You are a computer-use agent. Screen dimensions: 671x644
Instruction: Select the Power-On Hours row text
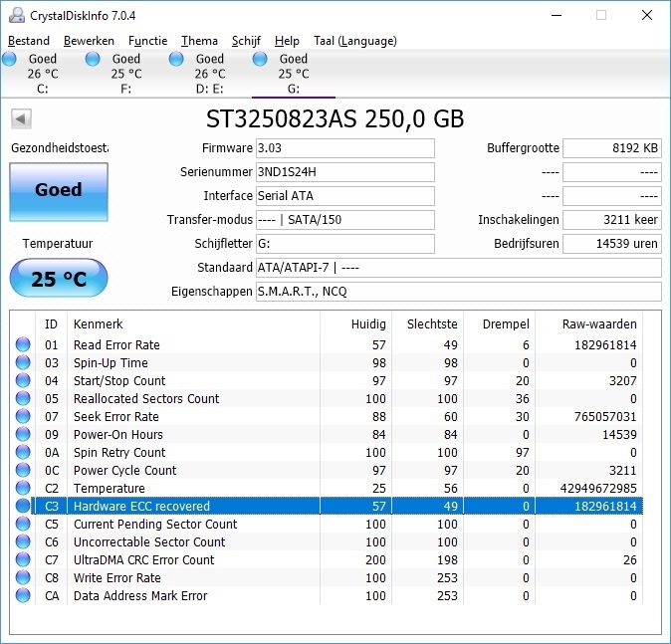click(x=118, y=434)
